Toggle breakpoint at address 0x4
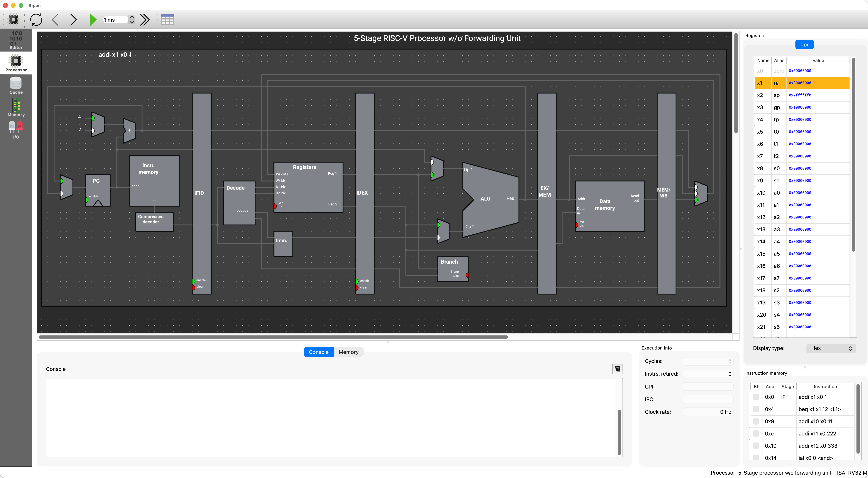 pyautogui.click(x=756, y=409)
